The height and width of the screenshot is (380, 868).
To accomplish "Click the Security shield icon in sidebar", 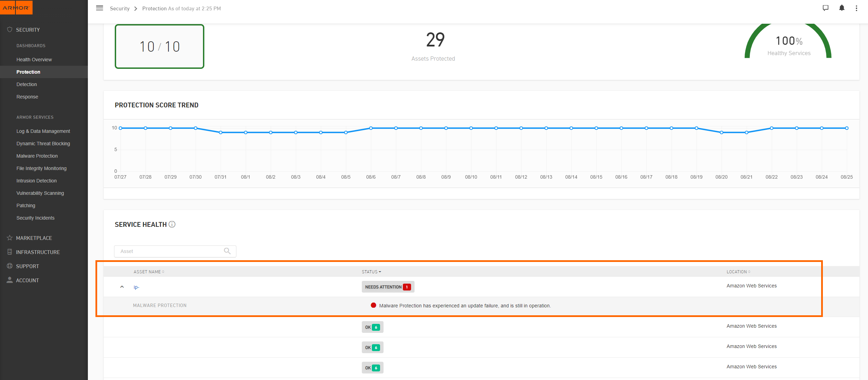I will coord(10,30).
